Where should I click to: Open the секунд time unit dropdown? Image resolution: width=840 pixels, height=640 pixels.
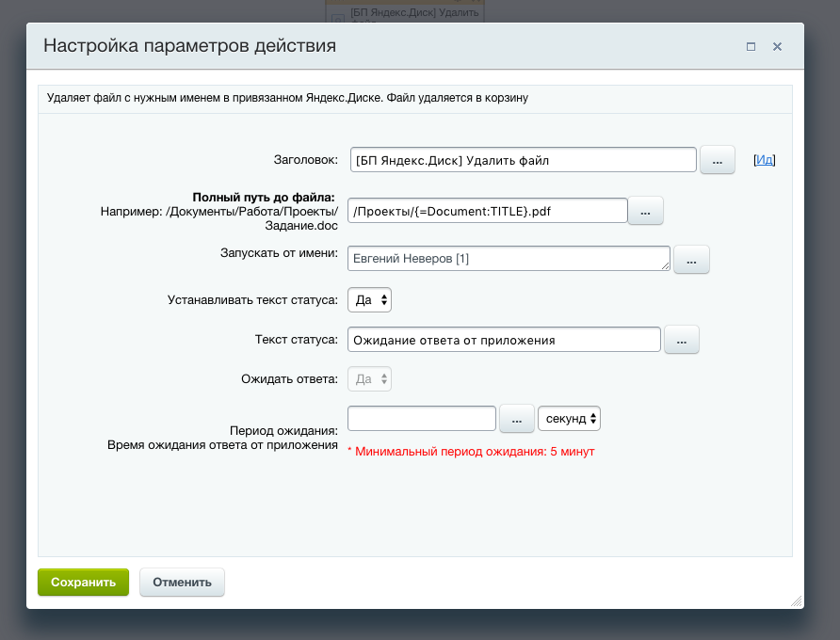569,418
